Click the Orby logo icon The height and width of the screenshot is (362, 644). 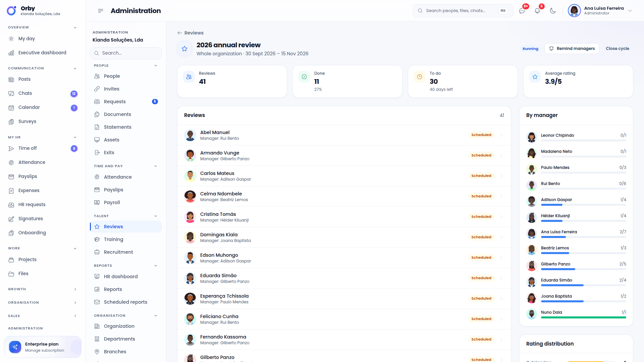[11, 11]
